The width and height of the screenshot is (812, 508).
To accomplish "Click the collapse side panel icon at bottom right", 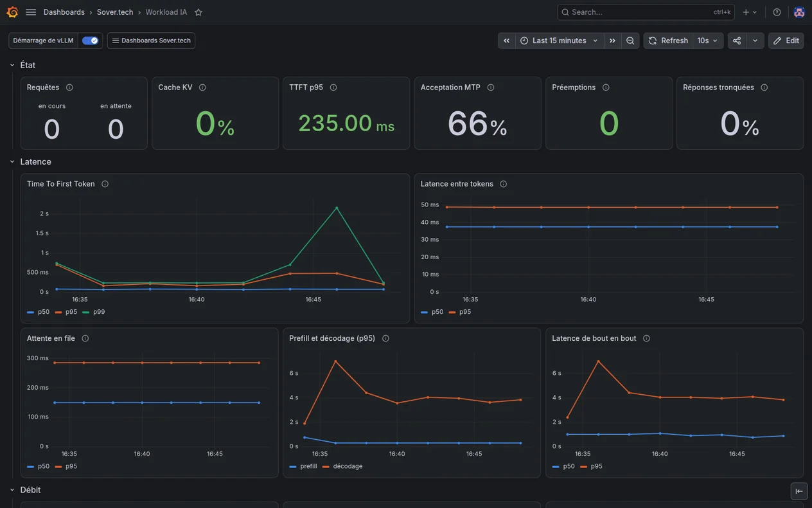I will tap(799, 491).
